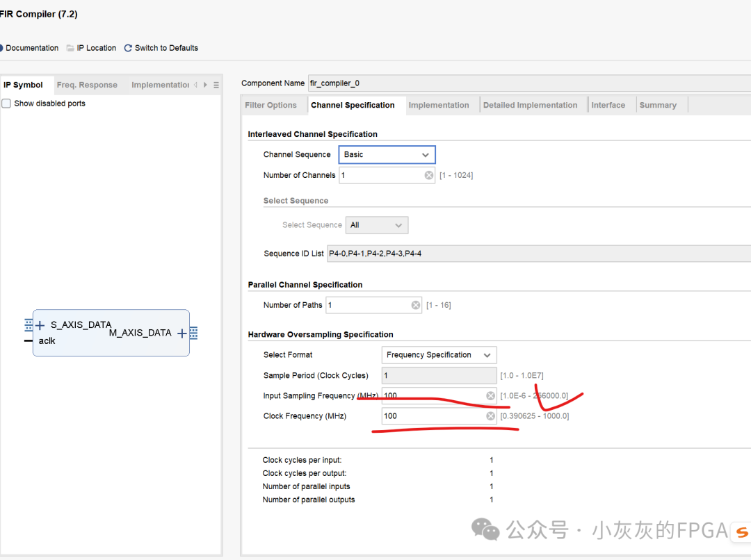
Task: Open the left-pane Implementation tab
Action: tap(160, 85)
